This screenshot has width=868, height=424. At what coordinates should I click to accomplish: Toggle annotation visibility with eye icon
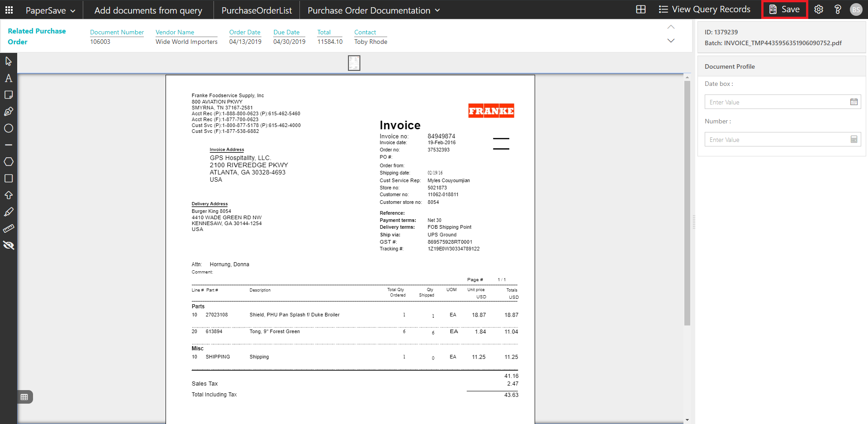(9, 245)
